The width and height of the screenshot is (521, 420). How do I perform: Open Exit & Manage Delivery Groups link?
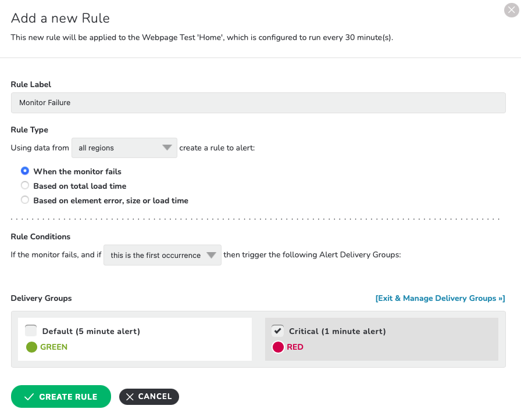tap(440, 298)
